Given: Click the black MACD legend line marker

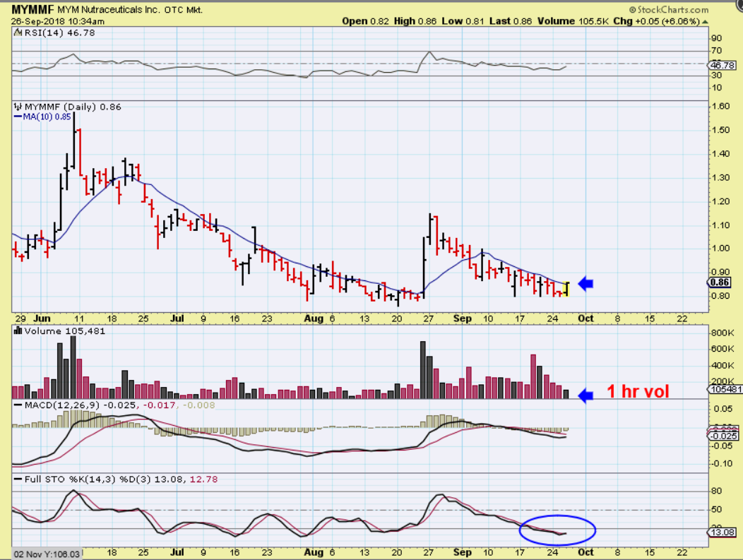Looking at the screenshot, I should tap(18, 405).
